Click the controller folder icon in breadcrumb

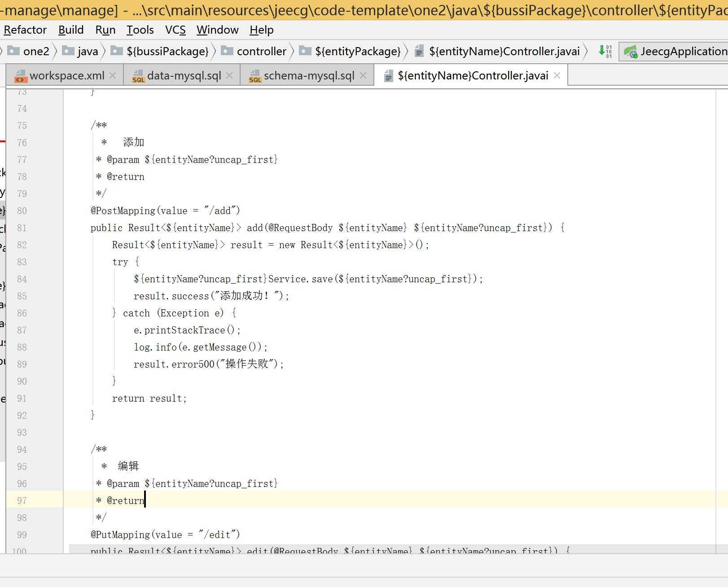[228, 51]
